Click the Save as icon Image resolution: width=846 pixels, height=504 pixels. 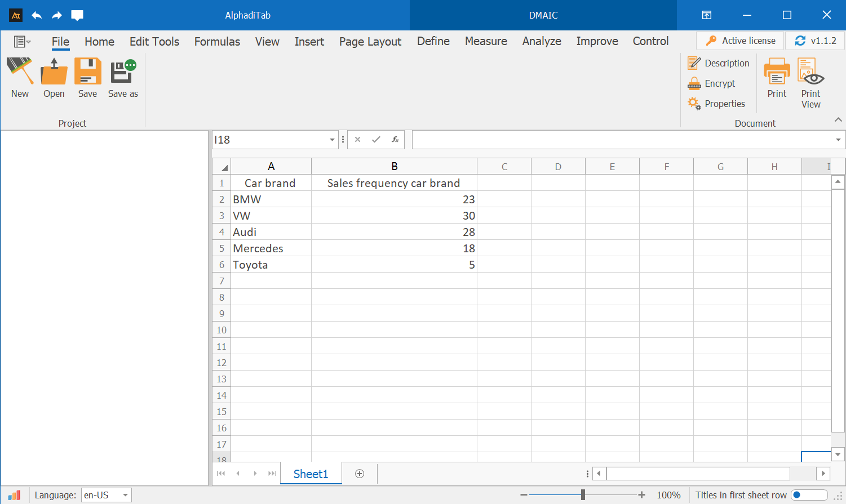click(123, 72)
